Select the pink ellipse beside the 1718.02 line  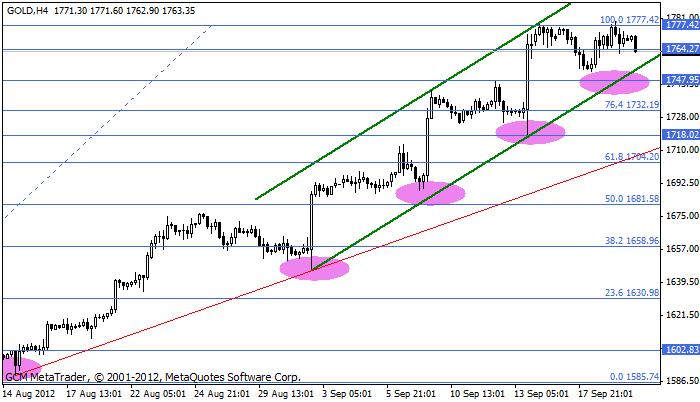click(530, 132)
